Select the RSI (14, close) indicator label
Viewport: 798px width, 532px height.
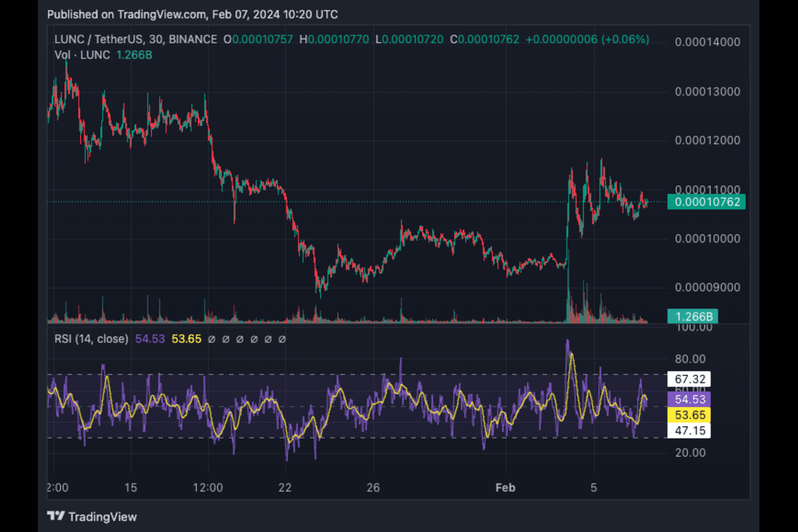tap(92, 339)
